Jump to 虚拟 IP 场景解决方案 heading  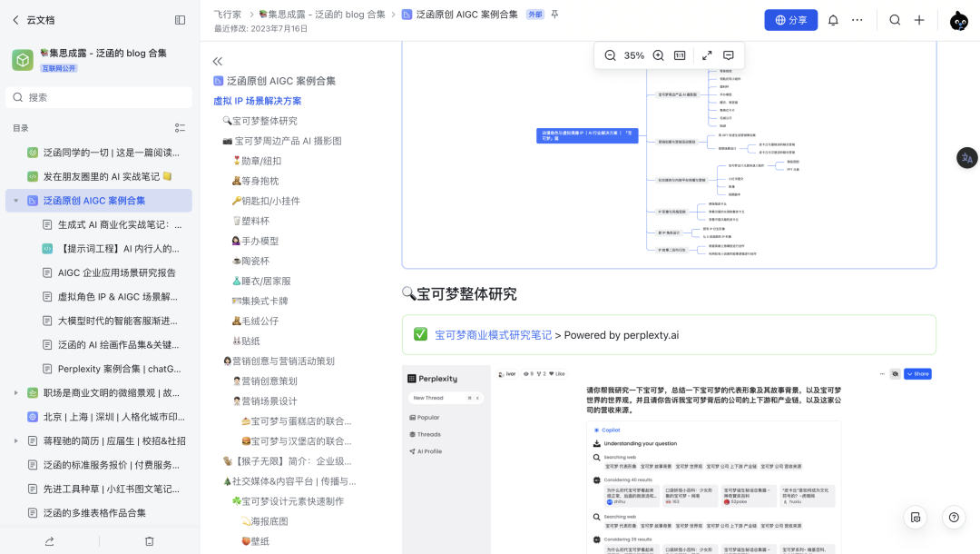pos(258,101)
